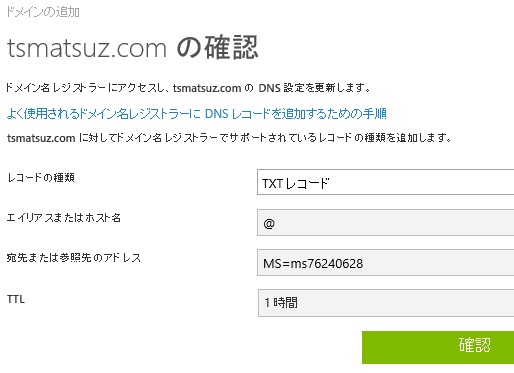514x373 pixels.
Task: Click the bold tsmatsuz.com in the レコード追加 line
Action: point(41,138)
